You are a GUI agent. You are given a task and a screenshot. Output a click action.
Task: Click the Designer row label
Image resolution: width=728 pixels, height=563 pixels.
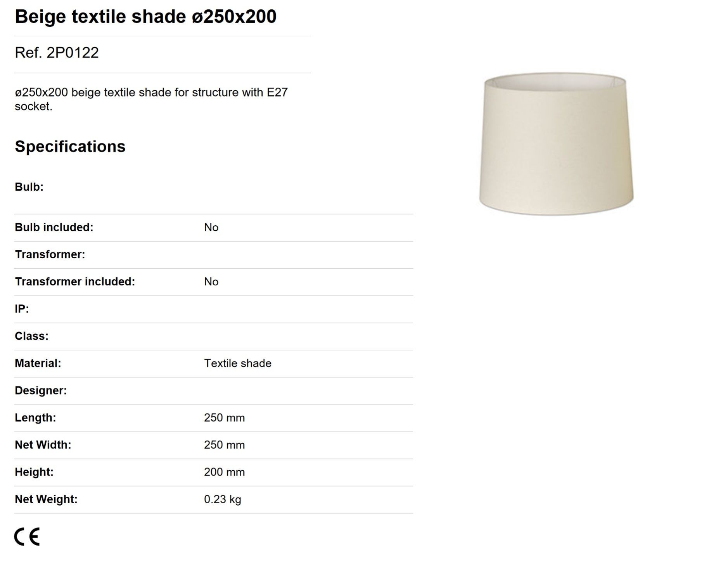pos(41,390)
